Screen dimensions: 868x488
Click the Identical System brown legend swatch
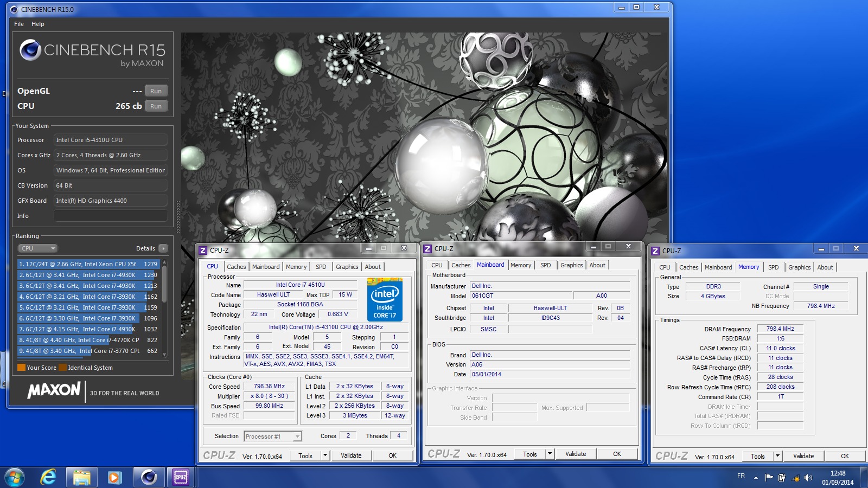[x=62, y=368]
